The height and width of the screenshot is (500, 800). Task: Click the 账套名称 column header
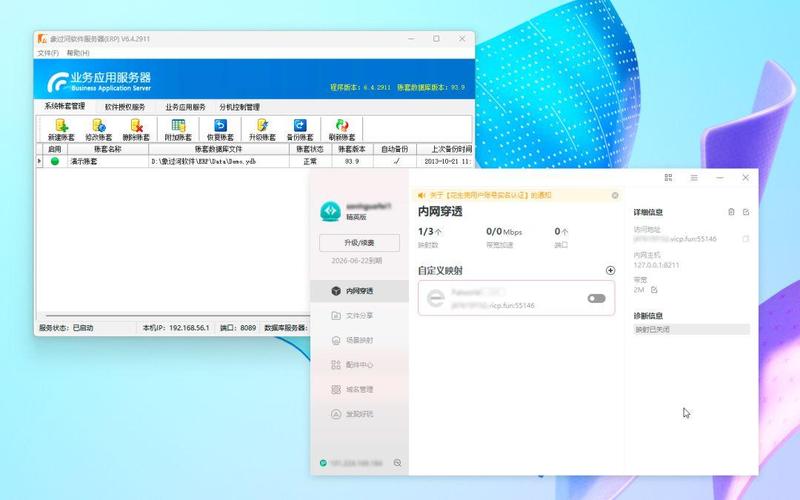[x=108, y=149]
